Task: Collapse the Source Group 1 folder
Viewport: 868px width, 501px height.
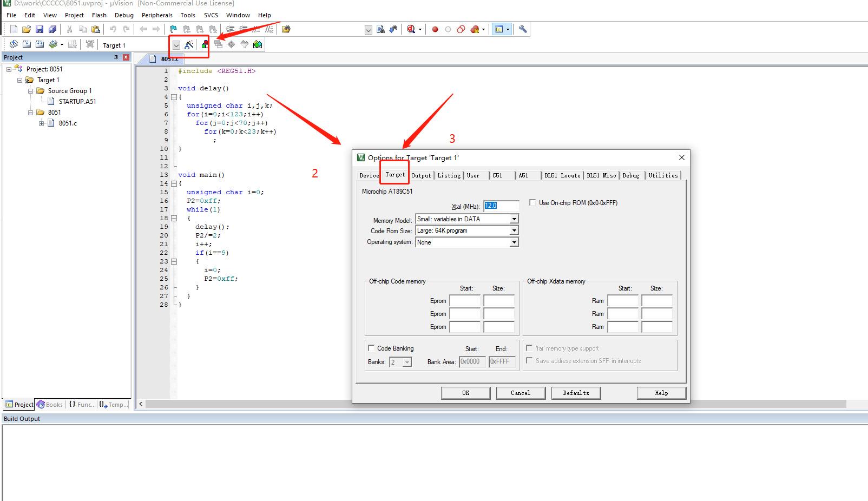Action: tap(31, 91)
